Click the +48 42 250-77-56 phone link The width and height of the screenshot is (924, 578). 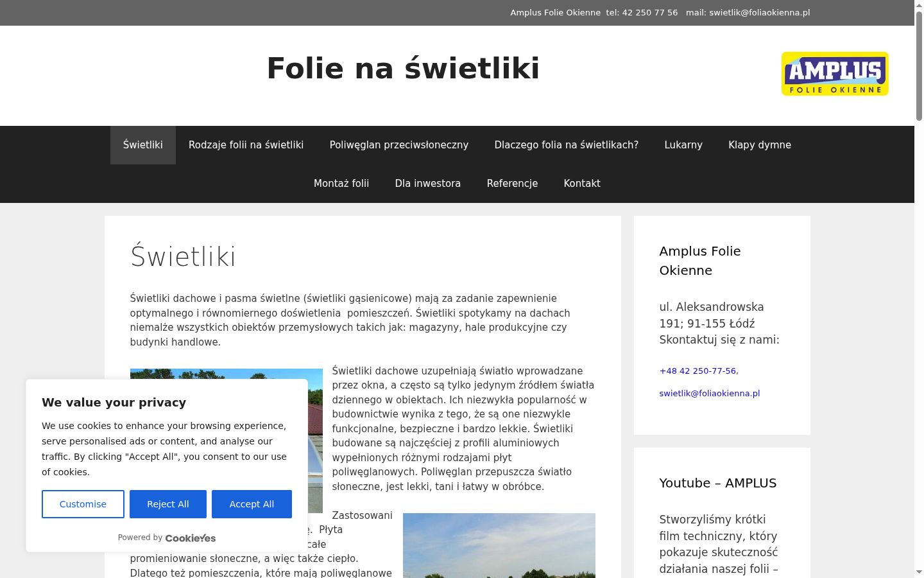click(699, 371)
